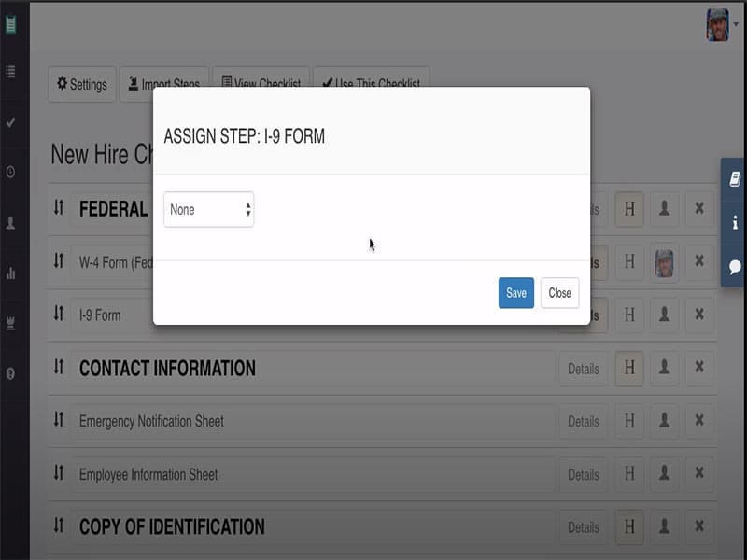Viewport: 747px width, 560px height.
Task: Toggle heading H on Emergency Notification Sheet
Action: click(x=629, y=421)
